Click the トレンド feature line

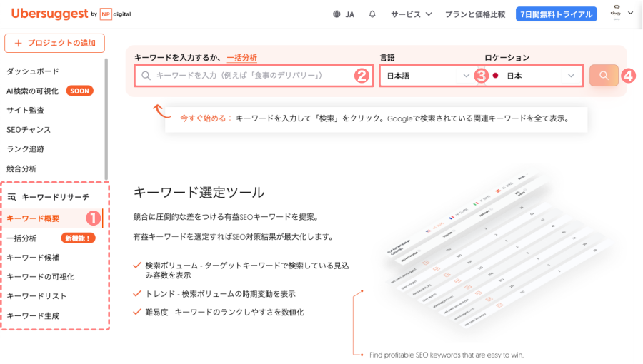[x=214, y=294]
